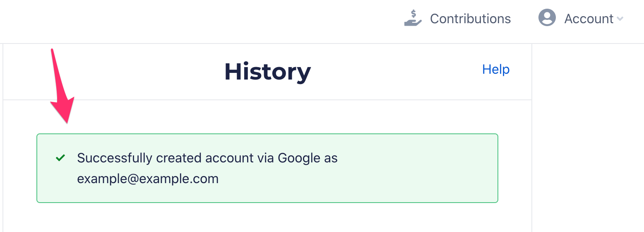The width and height of the screenshot is (644, 232).
Task: Click the History page heading
Action: tap(267, 72)
